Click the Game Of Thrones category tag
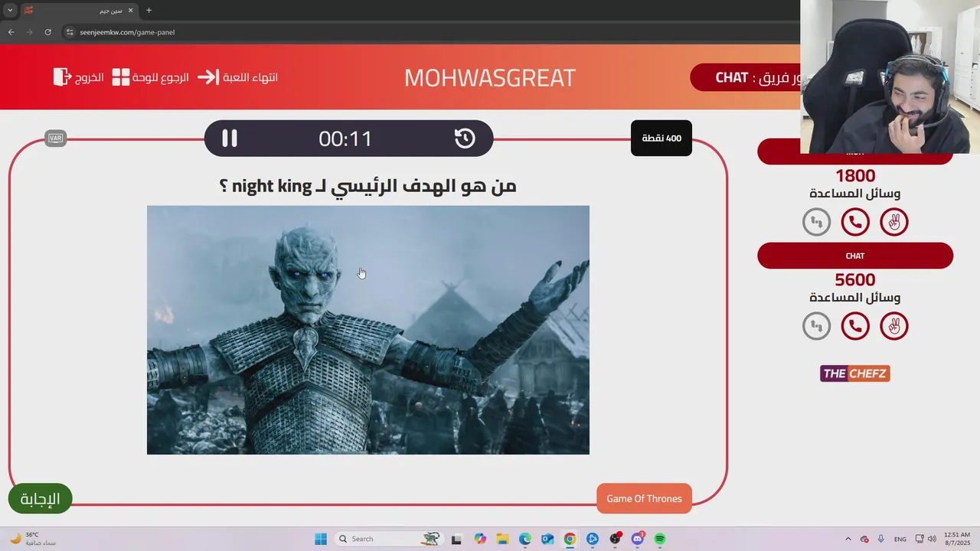Image resolution: width=980 pixels, height=551 pixels. pyautogui.click(x=644, y=499)
